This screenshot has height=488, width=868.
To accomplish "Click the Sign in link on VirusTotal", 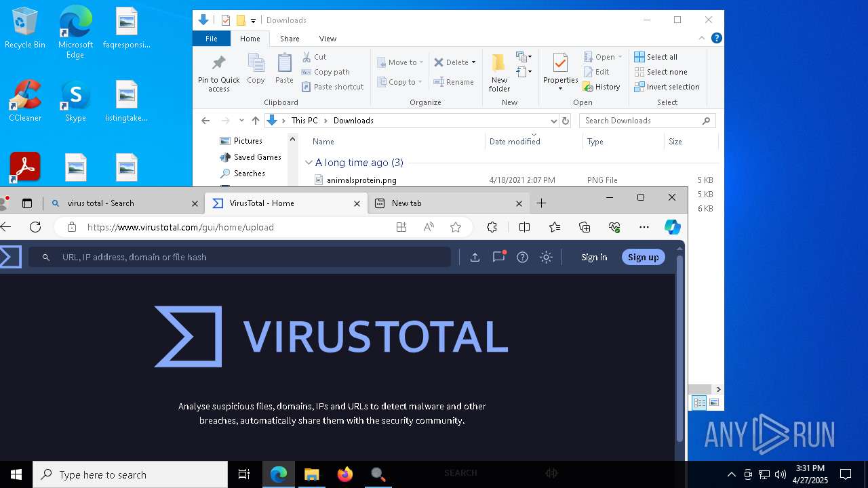I will [x=594, y=257].
